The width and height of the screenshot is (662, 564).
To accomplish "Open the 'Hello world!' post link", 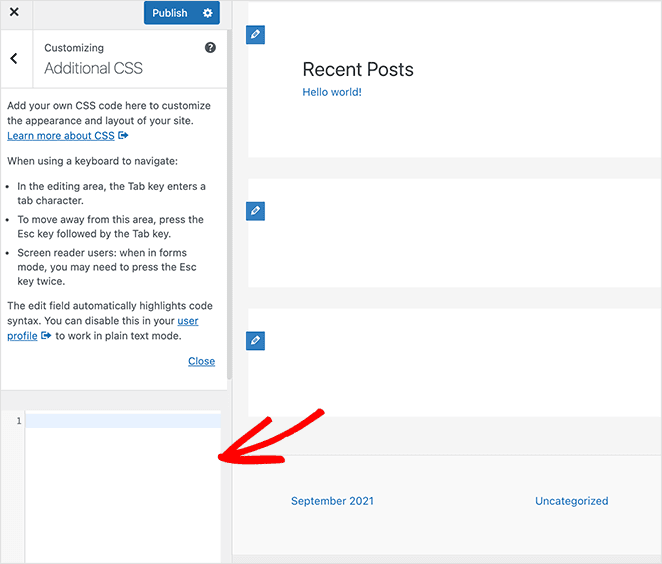I will point(332,92).
